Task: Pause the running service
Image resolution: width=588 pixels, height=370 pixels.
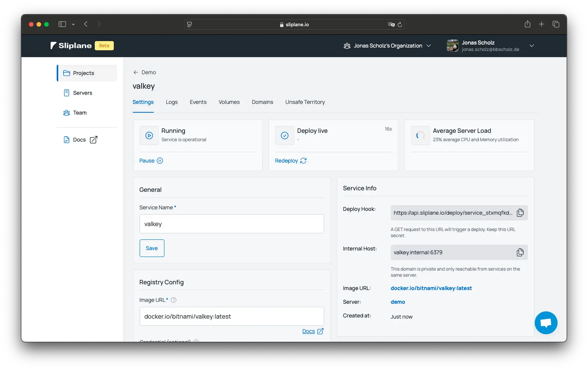Action: coord(151,161)
